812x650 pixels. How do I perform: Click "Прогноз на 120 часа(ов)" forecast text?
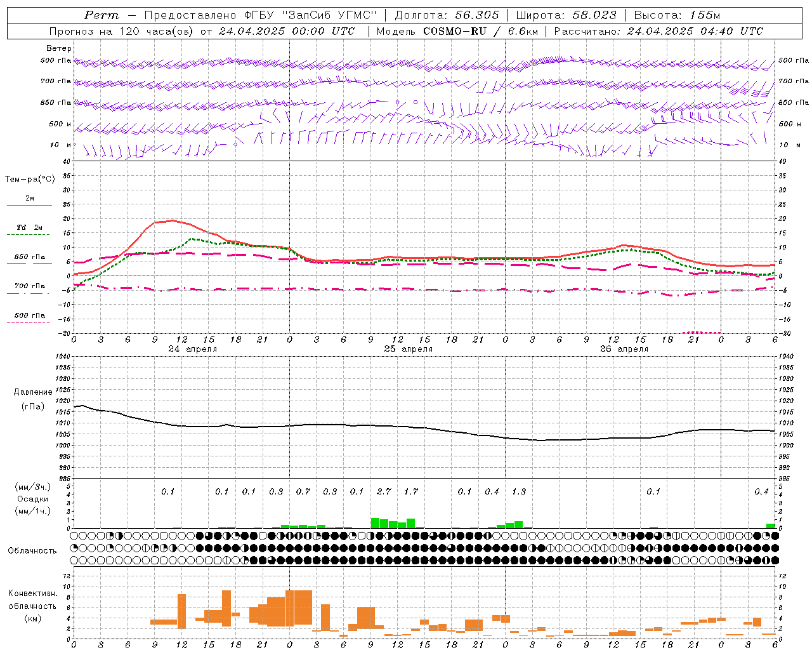tap(122, 31)
